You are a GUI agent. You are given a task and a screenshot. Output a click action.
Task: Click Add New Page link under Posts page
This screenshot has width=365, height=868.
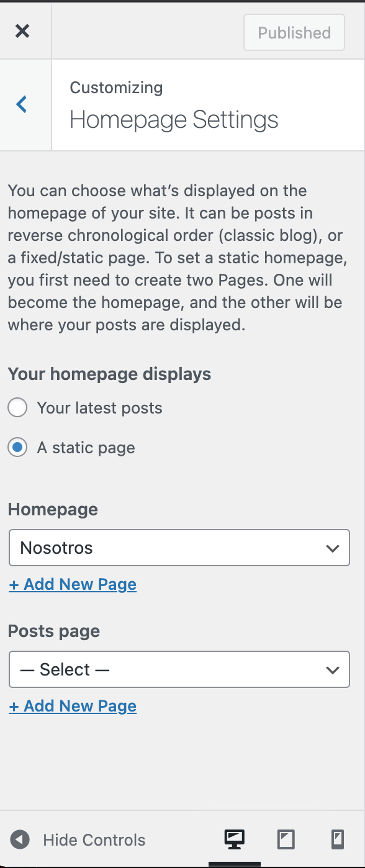click(73, 706)
